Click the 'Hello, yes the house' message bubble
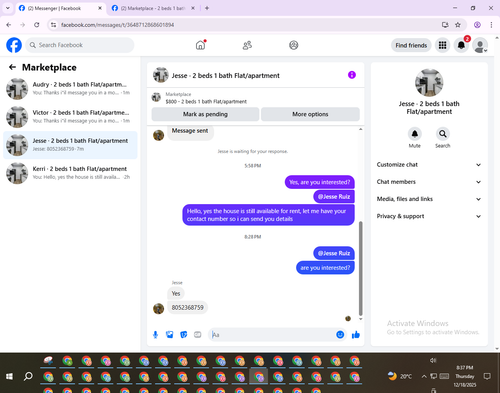500x393 pixels. tap(268, 215)
